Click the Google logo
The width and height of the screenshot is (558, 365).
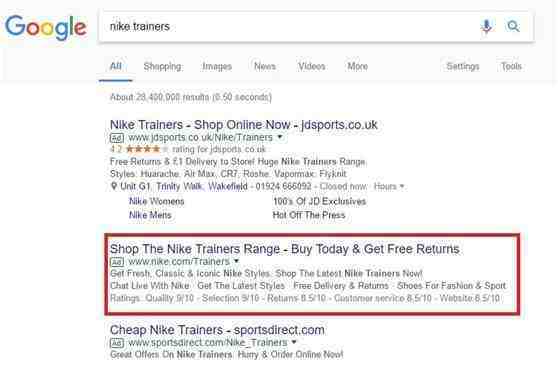pos(46,27)
